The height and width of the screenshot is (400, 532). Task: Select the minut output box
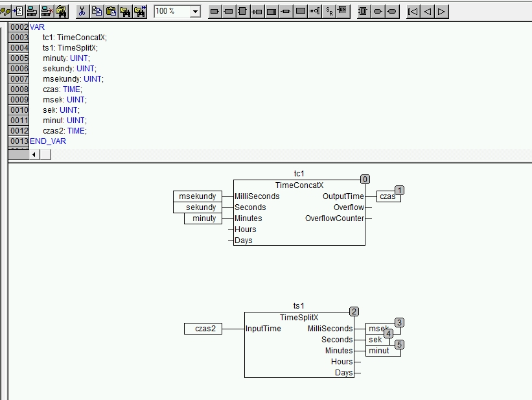click(383, 351)
